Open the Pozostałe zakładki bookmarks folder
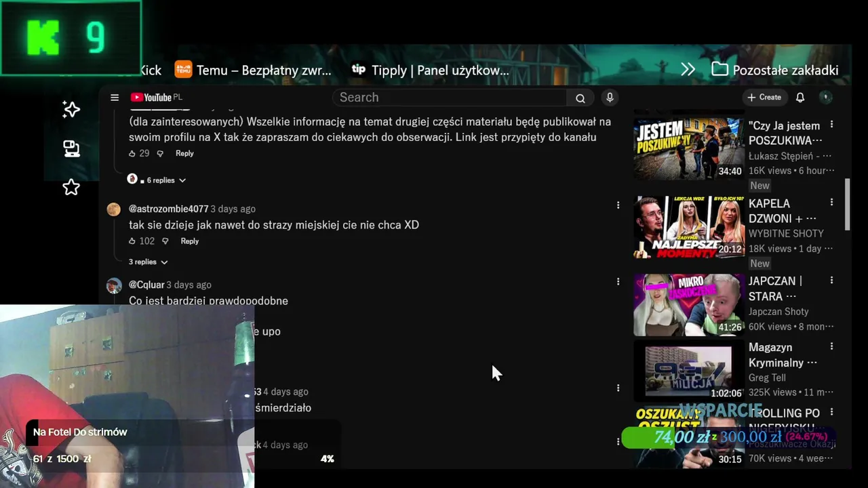 [775, 70]
